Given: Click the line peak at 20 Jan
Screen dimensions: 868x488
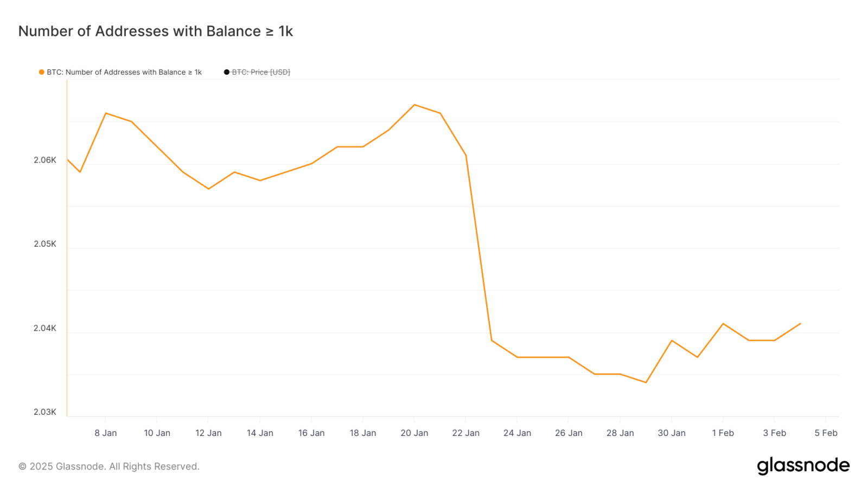Looking at the screenshot, I should click(x=414, y=105).
